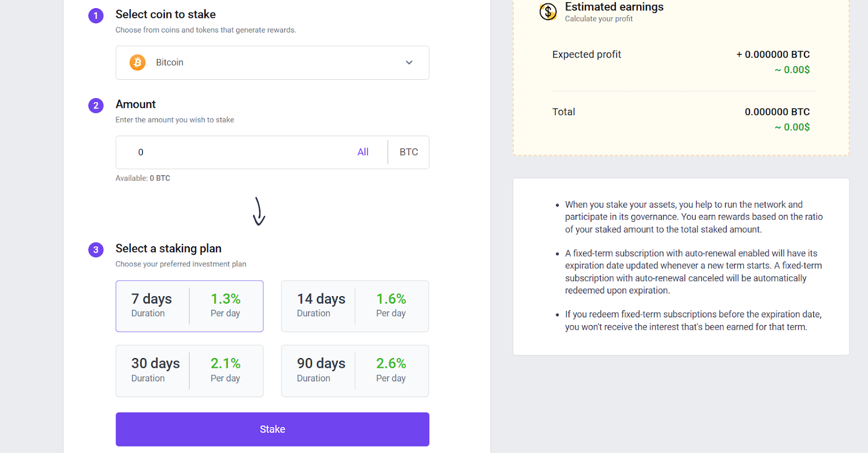The image size is (868, 453).
Task: Click the step 1 number badge
Action: point(96,16)
